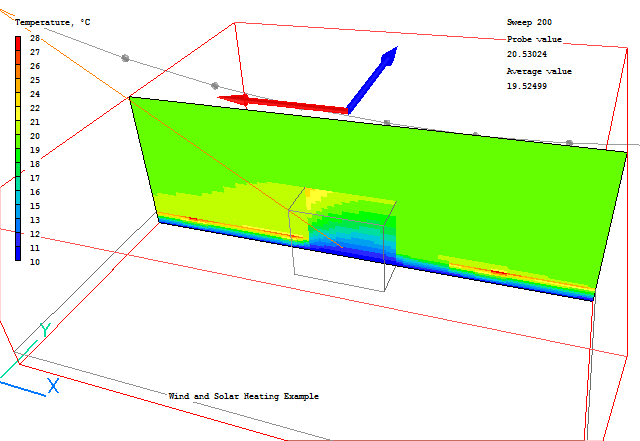Click the rightmost gray dot on the line
Viewport: 640px width, 441px height.
[x=569, y=143]
